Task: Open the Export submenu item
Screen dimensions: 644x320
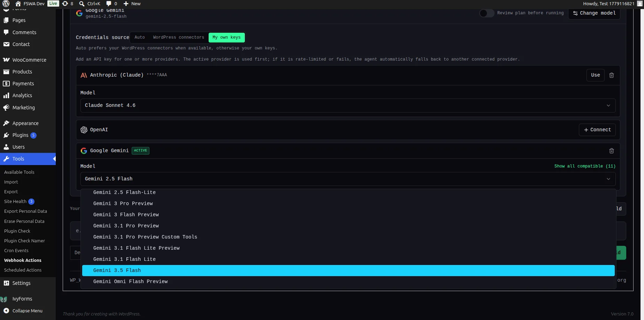Action: click(x=11, y=192)
